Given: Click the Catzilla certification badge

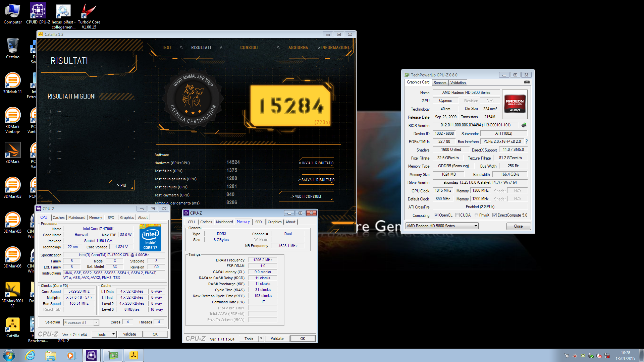Looking at the screenshot, I should pos(193,99).
